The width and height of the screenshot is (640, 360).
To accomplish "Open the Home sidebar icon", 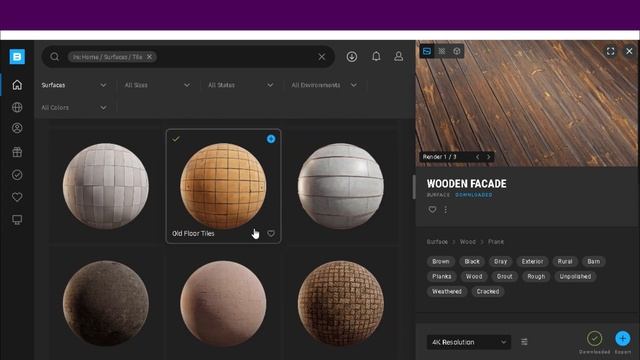I will [x=17, y=85].
